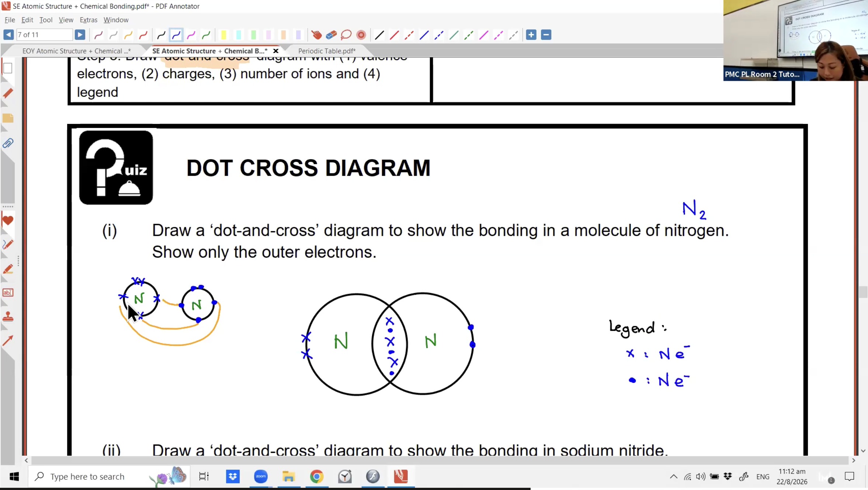The width and height of the screenshot is (868, 490).
Task: Open Chrome from the taskbar
Action: click(317, 476)
